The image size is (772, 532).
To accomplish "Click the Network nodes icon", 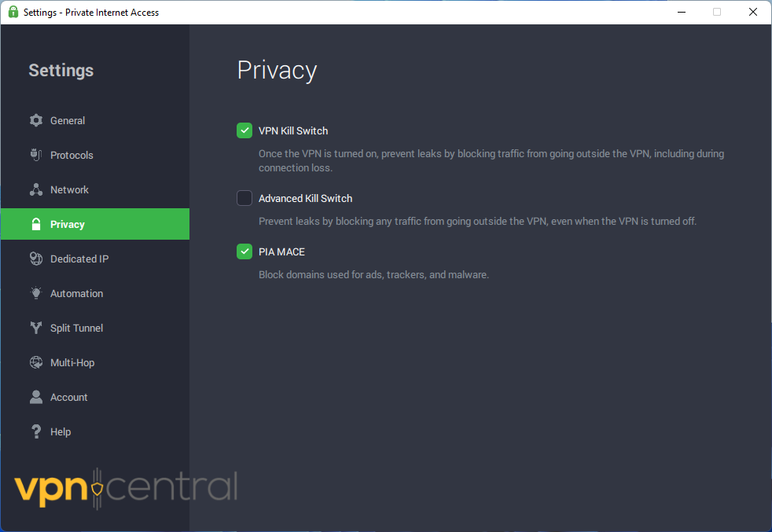I will (36, 189).
